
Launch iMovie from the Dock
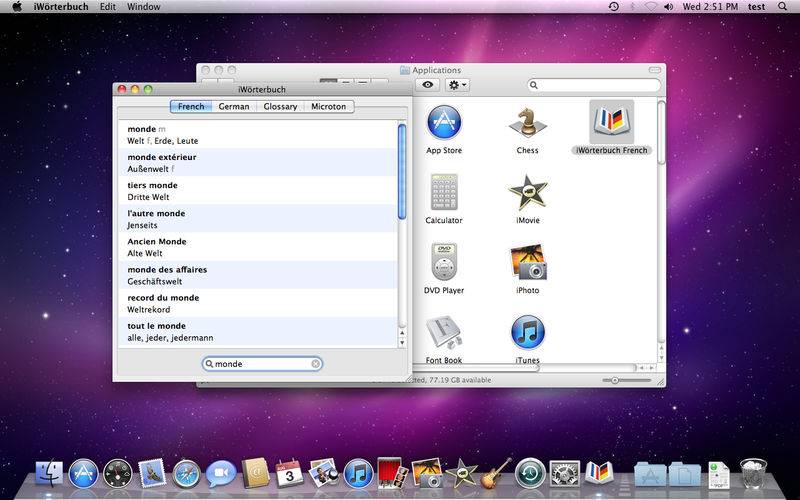tap(461, 473)
